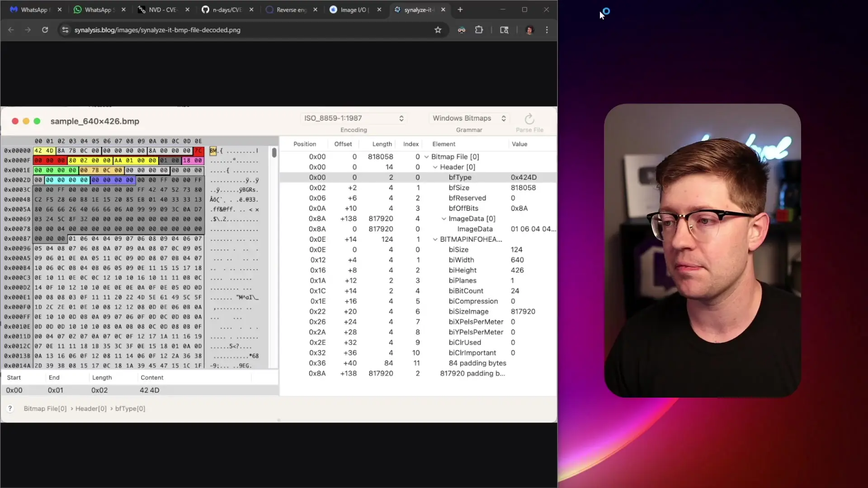Click Header[0] in the breadcrumb path
Viewport: 868px width, 488px height.
tap(91, 408)
